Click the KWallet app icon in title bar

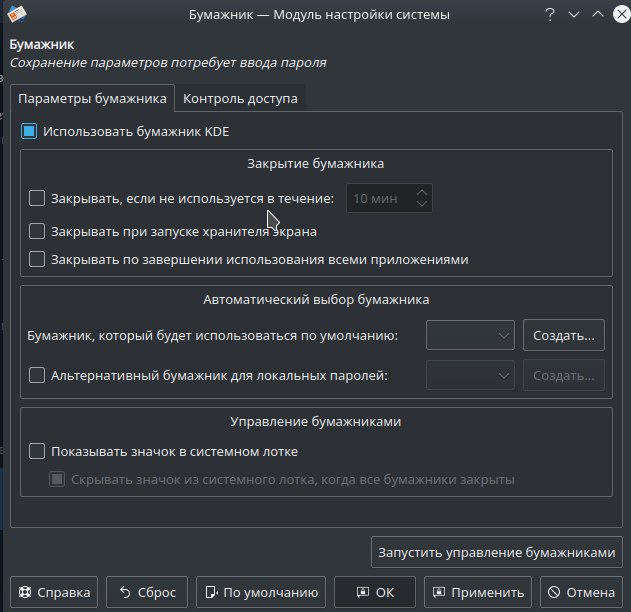click(16, 14)
